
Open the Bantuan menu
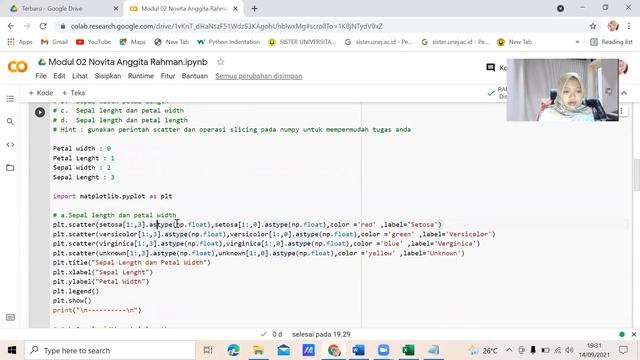[195, 76]
